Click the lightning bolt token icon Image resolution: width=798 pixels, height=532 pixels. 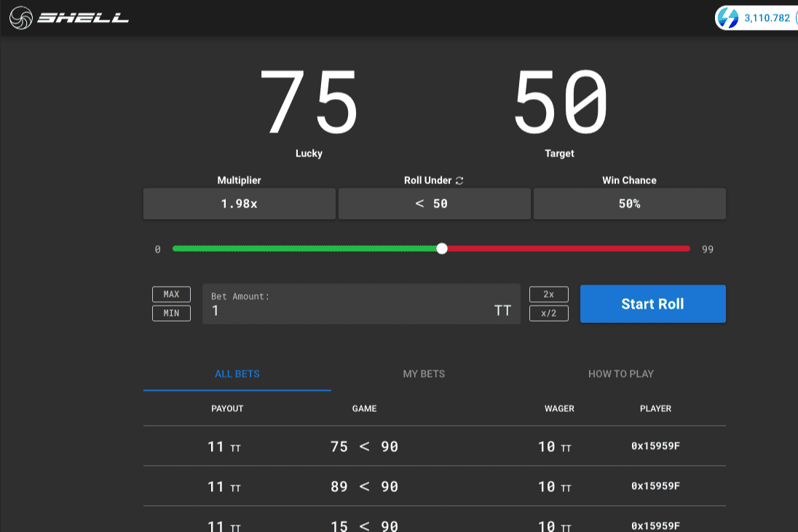coord(727,18)
